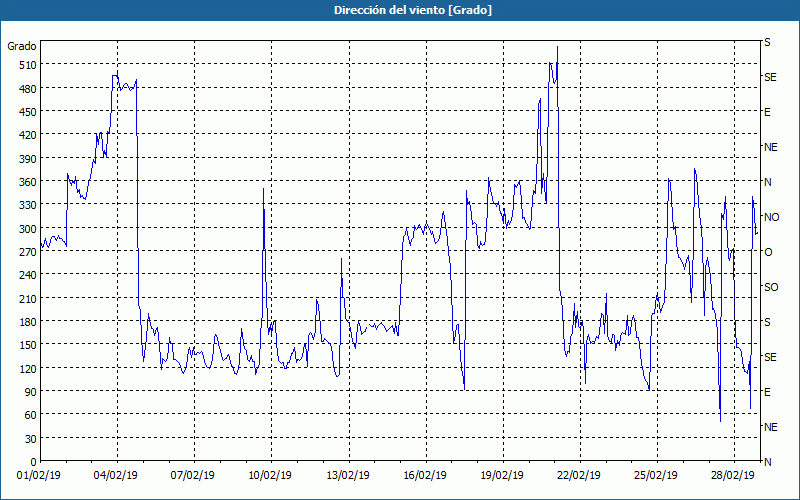The height and width of the screenshot is (500, 800).
Task: Click the y-axis value 60
Action: 31,415
